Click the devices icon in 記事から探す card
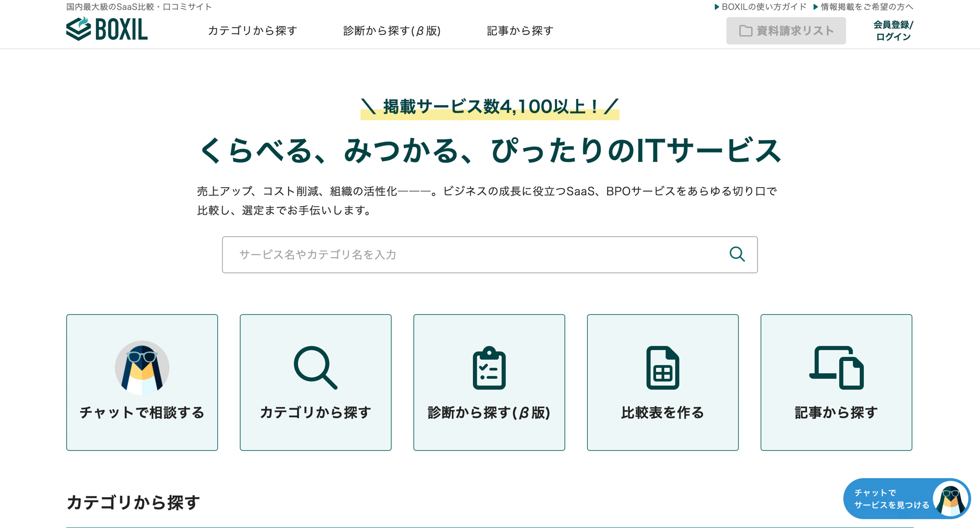980x528 pixels. [x=836, y=368]
